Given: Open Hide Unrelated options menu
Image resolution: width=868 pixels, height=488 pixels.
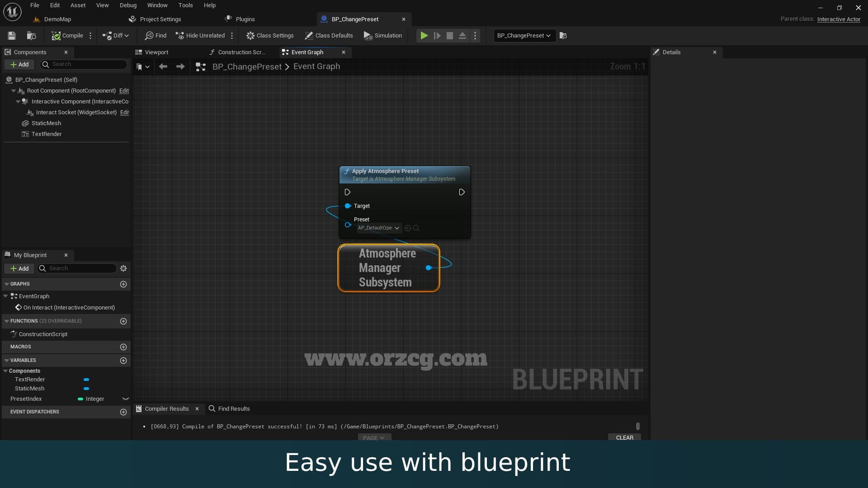Looking at the screenshot, I should [x=232, y=36].
